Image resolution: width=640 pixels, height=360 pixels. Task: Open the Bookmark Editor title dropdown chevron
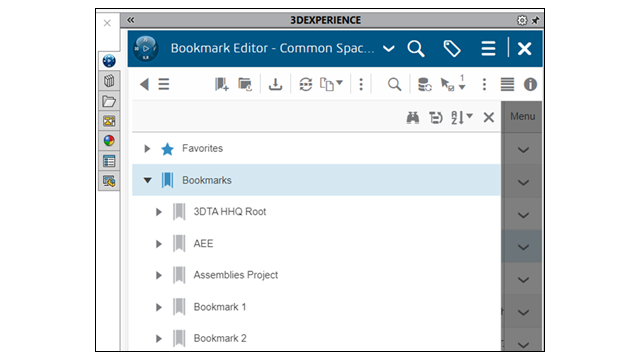coord(389,49)
